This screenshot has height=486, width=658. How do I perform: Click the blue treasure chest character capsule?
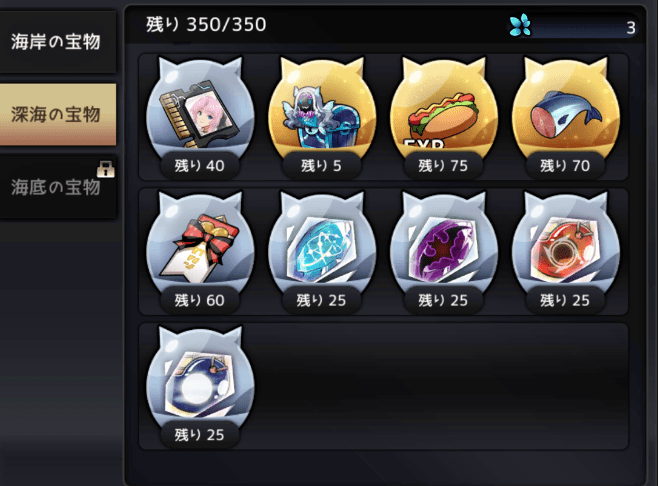(322, 112)
